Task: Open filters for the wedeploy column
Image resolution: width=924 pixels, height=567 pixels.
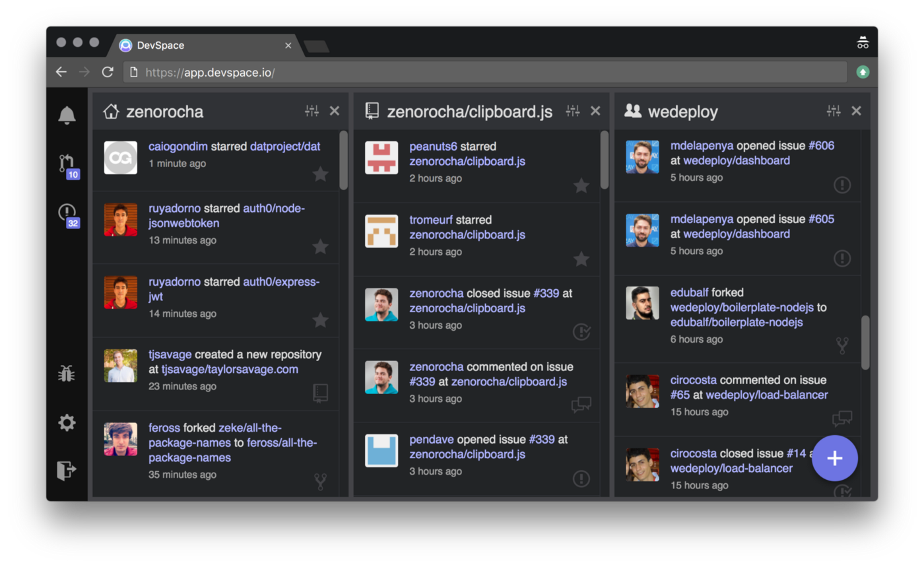Action: point(833,111)
